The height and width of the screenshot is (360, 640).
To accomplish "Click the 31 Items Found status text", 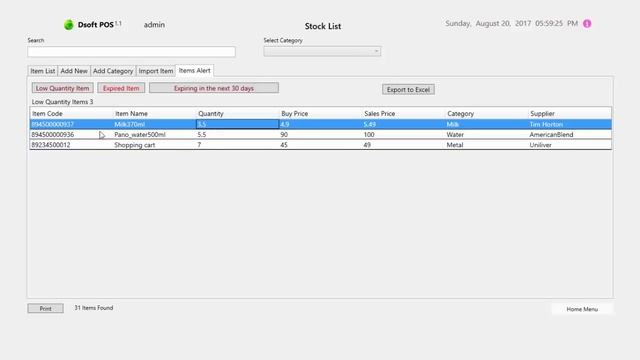I will click(94, 308).
